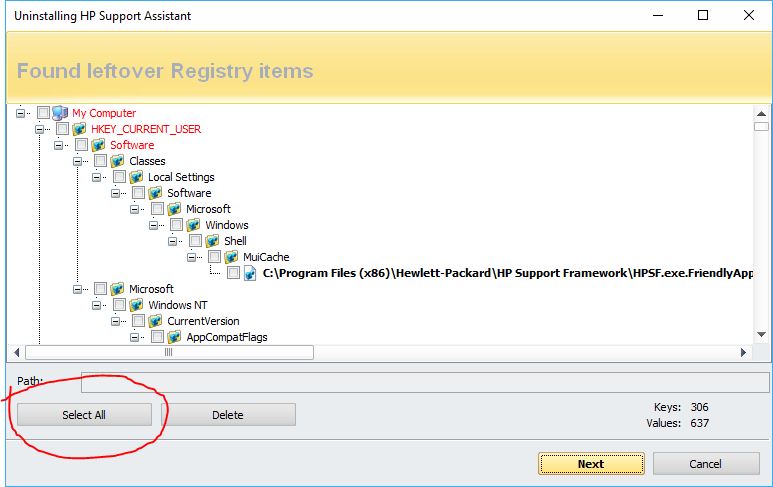Click the Classes registry key icon
773x487 pixels.
pos(117,161)
